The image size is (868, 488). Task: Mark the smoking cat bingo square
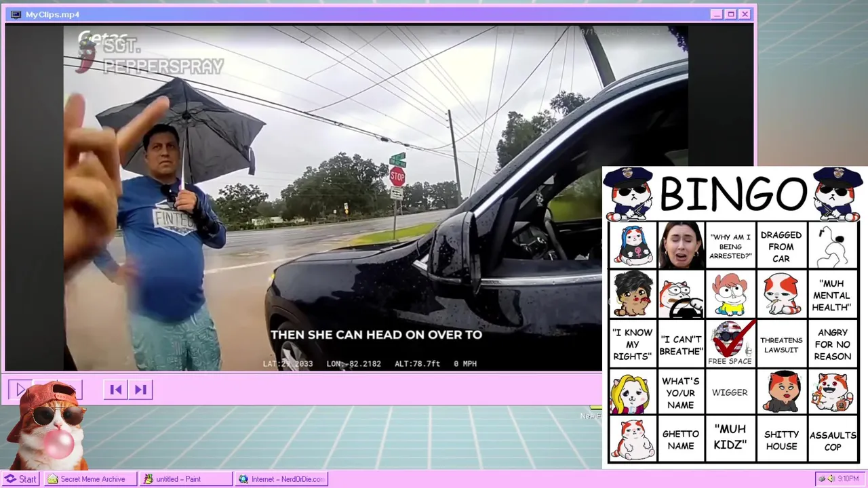click(x=781, y=294)
